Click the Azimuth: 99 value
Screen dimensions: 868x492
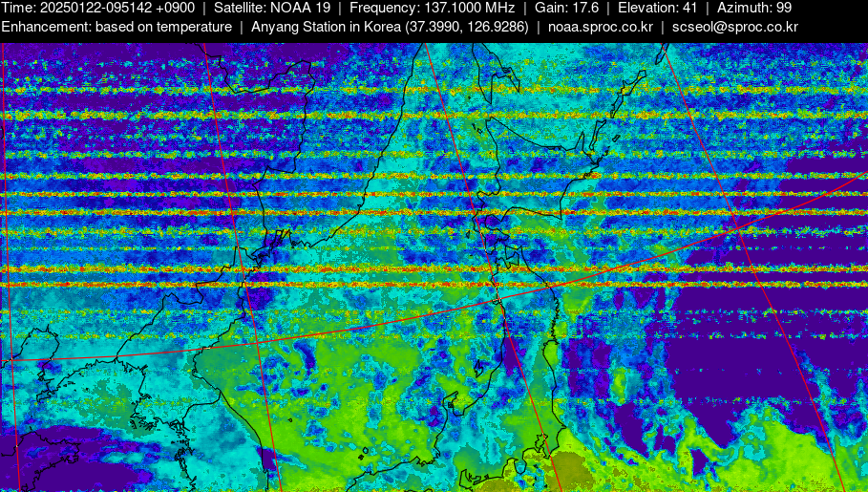click(x=754, y=8)
